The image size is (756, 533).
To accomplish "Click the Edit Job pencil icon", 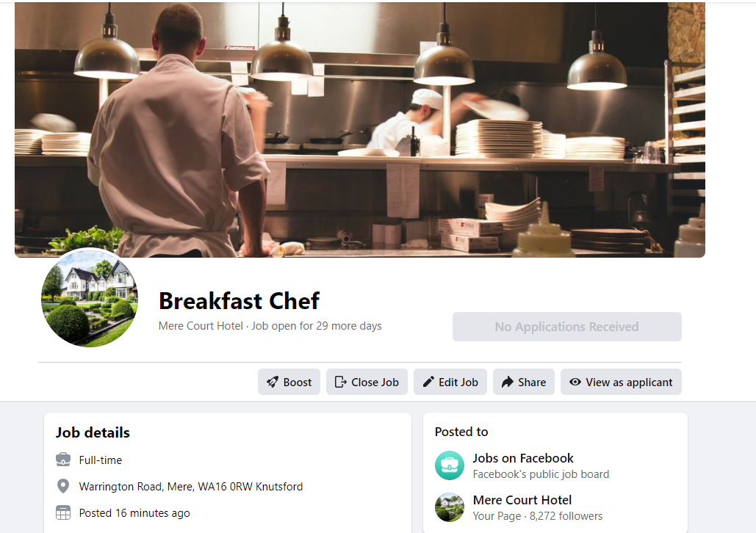I will pos(428,382).
